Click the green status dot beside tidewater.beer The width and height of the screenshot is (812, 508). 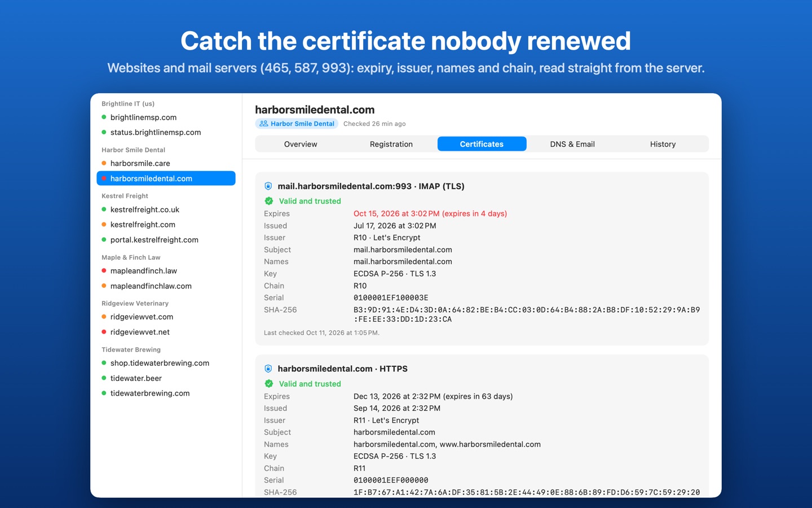pos(104,378)
